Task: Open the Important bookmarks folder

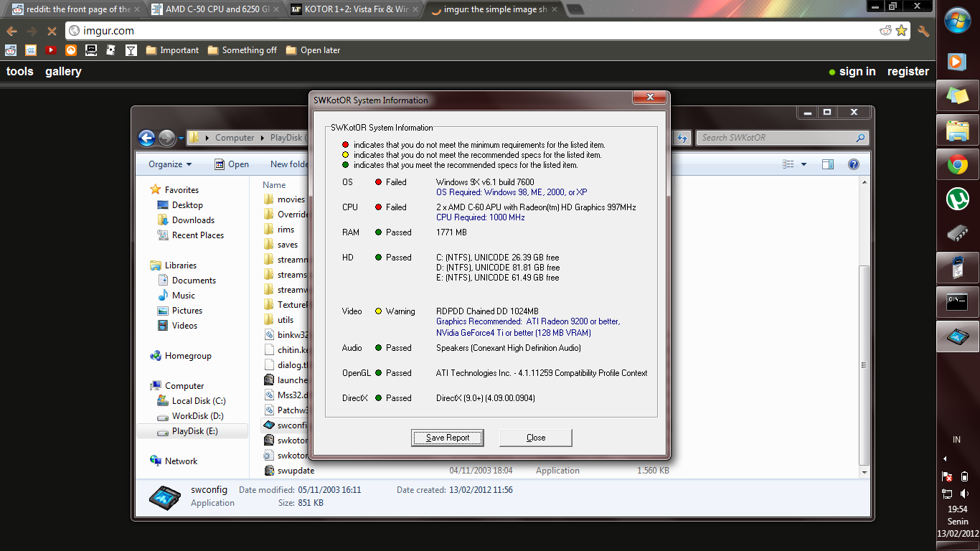Action: click(172, 50)
